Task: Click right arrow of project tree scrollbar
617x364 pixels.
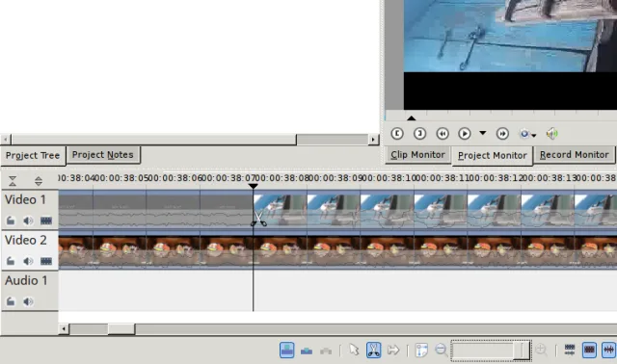Action: 373,140
